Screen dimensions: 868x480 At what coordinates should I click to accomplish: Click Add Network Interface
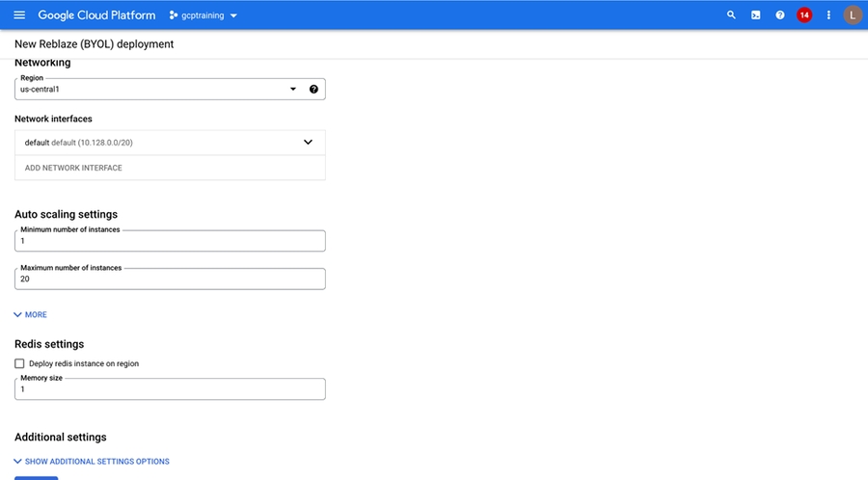(73, 168)
